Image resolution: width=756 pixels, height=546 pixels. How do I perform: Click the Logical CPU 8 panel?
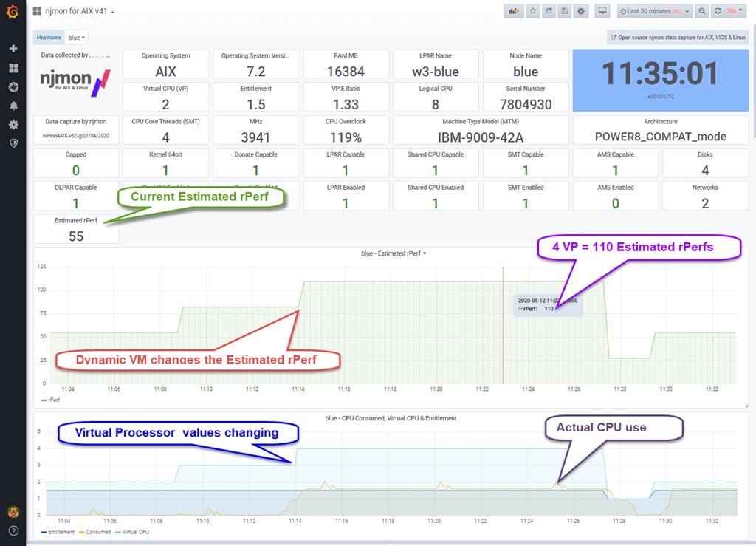(436, 97)
